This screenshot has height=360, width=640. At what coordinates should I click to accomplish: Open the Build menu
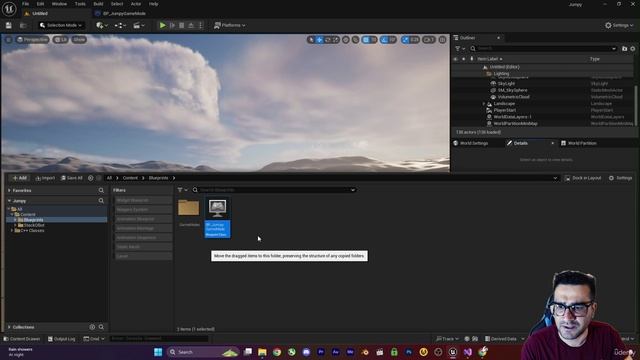98,4
